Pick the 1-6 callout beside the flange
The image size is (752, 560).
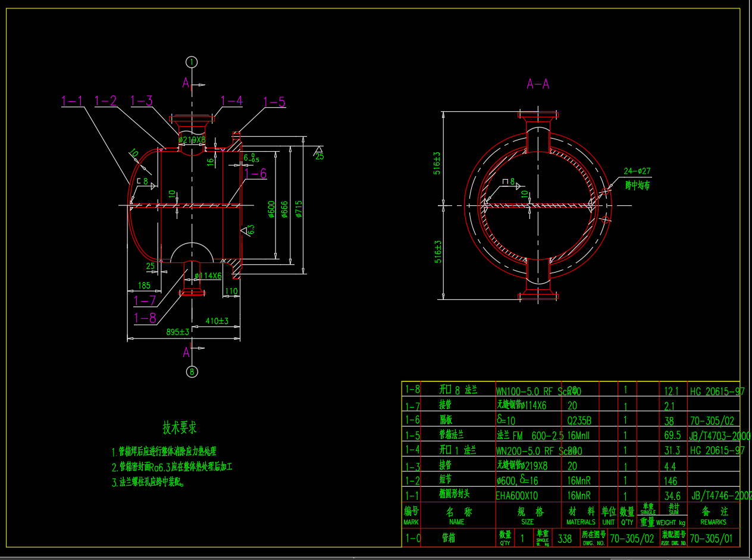pos(255,174)
